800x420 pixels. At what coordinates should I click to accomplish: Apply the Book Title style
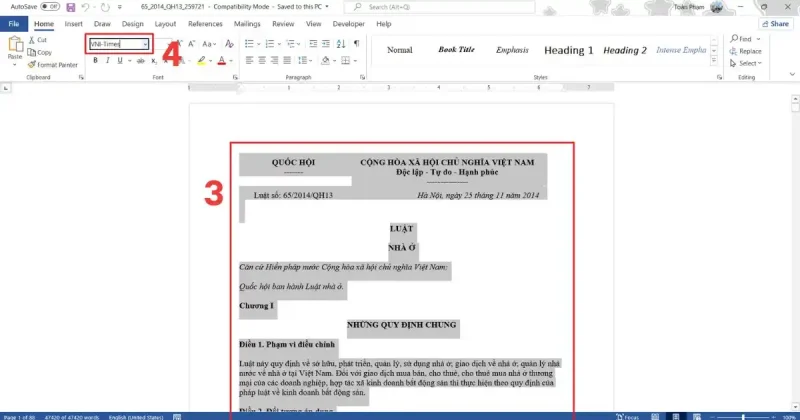click(x=456, y=50)
